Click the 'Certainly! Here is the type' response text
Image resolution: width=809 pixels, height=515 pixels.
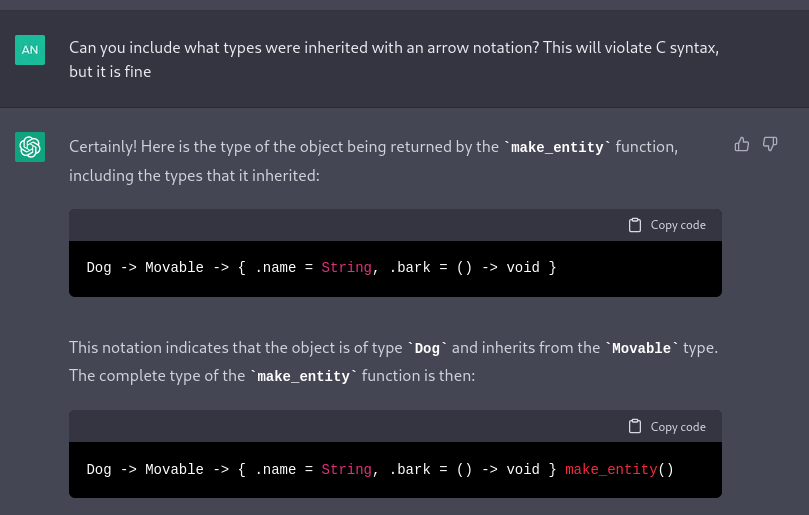pyautogui.click(x=374, y=161)
